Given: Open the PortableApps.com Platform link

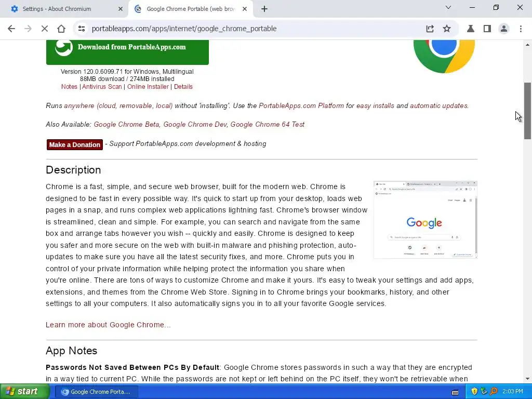Looking at the screenshot, I should (x=301, y=106).
